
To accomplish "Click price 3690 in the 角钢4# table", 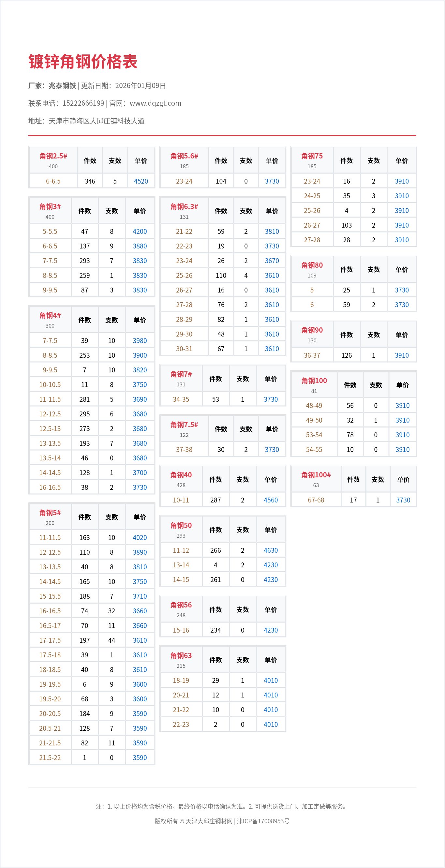I will pyautogui.click(x=140, y=399).
